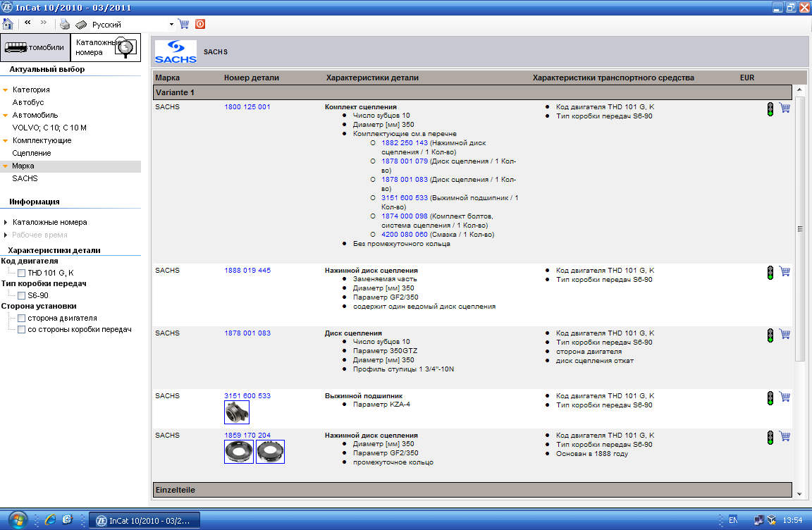The image size is (812, 530).
Task: Add part 3151 600 533 to cart
Action: pyautogui.click(x=785, y=397)
